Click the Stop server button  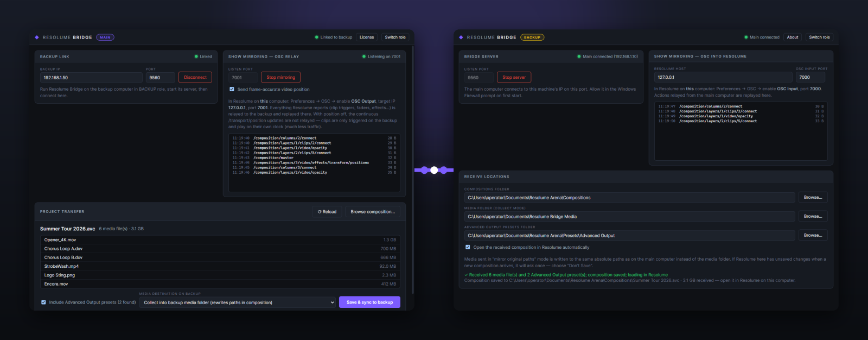coord(514,78)
